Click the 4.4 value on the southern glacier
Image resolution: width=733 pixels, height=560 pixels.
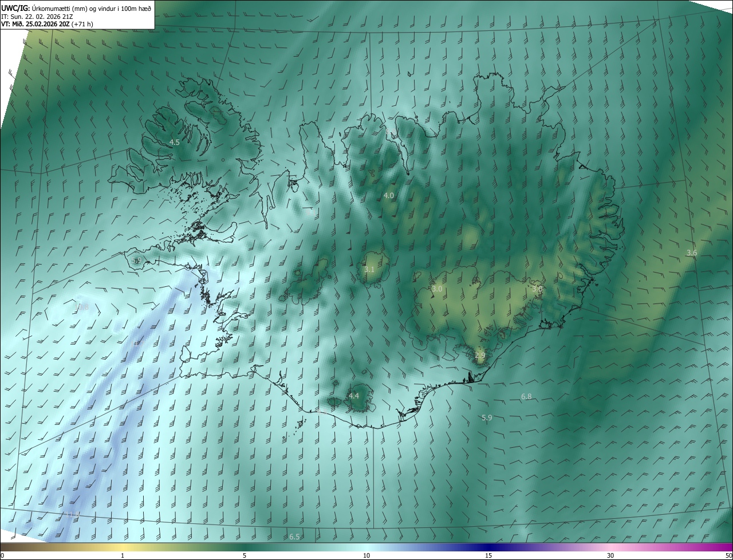(x=354, y=396)
